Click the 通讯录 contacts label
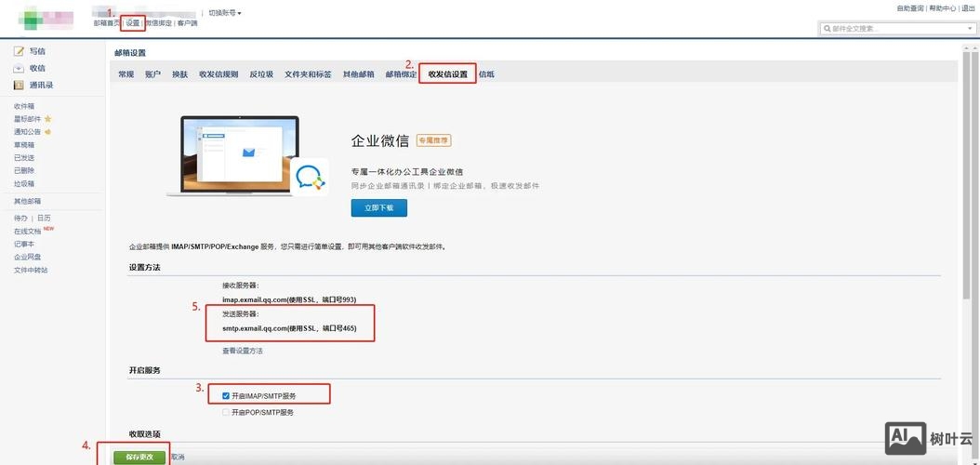Screen dimensions: 980x465 (41, 85)
